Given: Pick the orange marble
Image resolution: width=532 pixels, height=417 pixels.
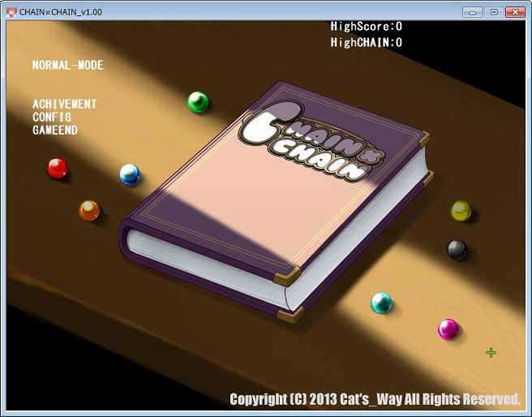Looking at the screenshot, I should pos(89,210).
